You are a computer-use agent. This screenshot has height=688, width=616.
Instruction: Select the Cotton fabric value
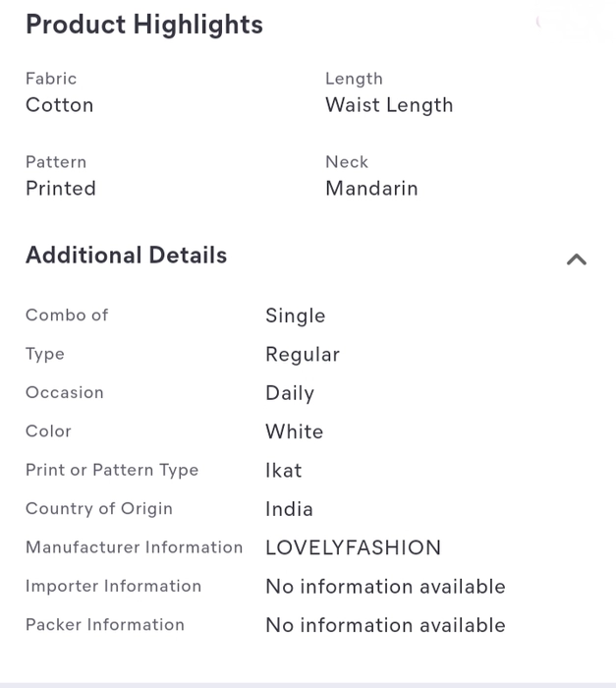[60, 105]
